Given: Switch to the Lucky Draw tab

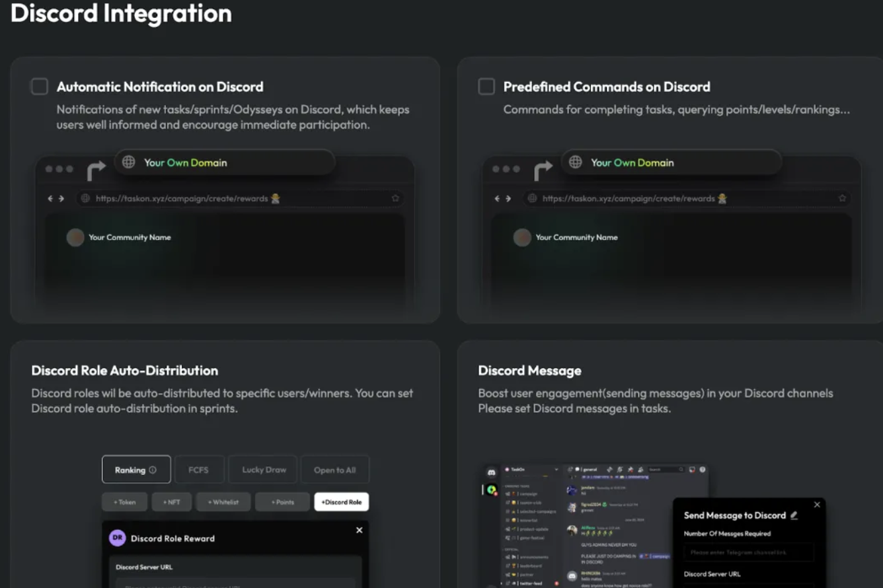Looking at the screenshot, I should click(x=264, y=470).
